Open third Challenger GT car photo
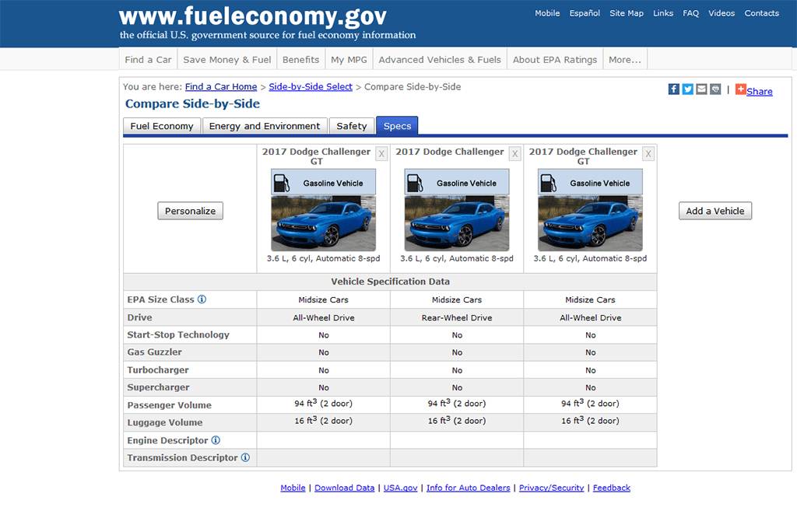 590,223
